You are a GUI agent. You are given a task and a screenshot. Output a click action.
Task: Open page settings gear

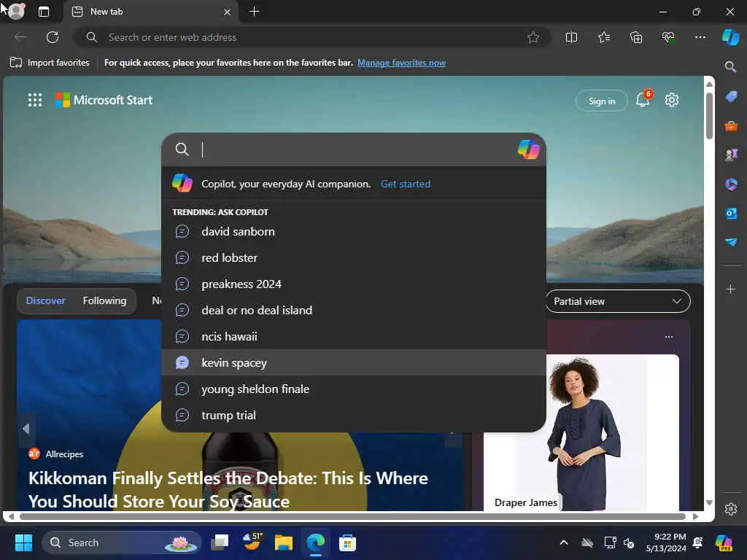[672, 100]
